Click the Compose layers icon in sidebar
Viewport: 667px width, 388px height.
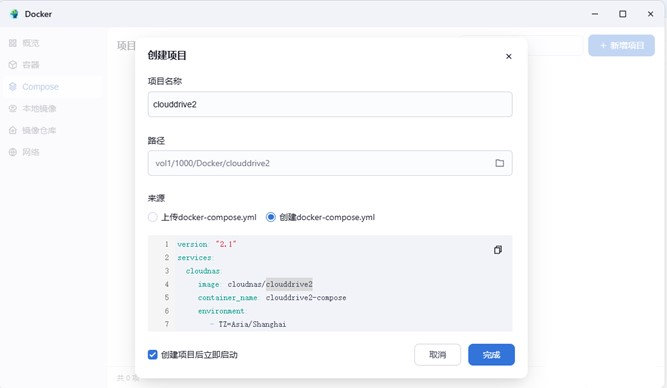pos(13,87)
